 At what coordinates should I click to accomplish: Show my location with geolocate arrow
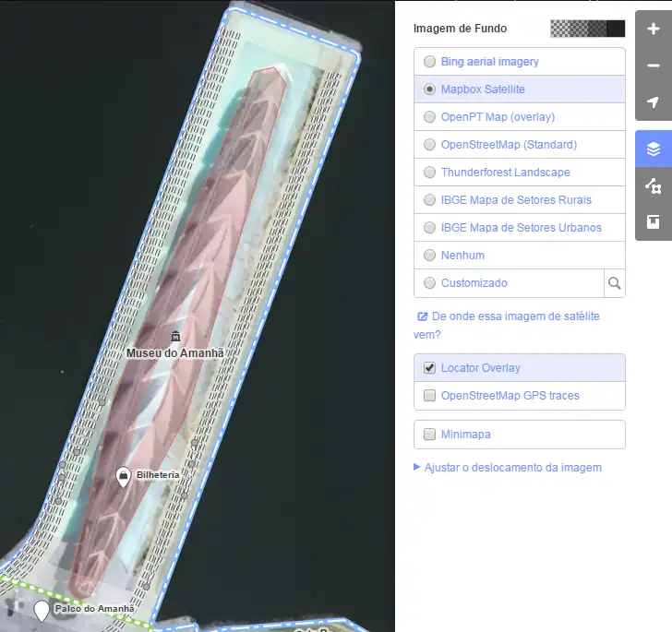point(654,102)
